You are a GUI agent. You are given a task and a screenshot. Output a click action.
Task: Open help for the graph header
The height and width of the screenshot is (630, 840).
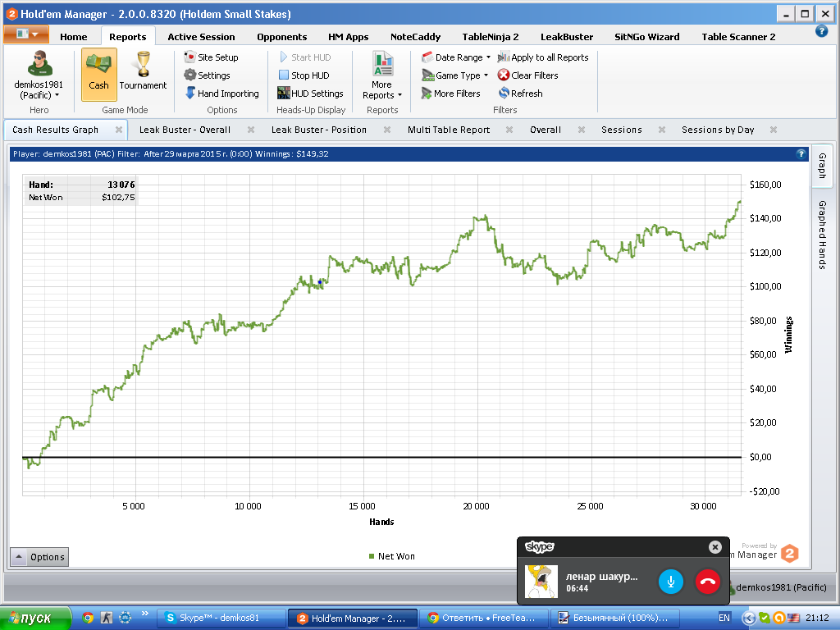tap(801, 153)
